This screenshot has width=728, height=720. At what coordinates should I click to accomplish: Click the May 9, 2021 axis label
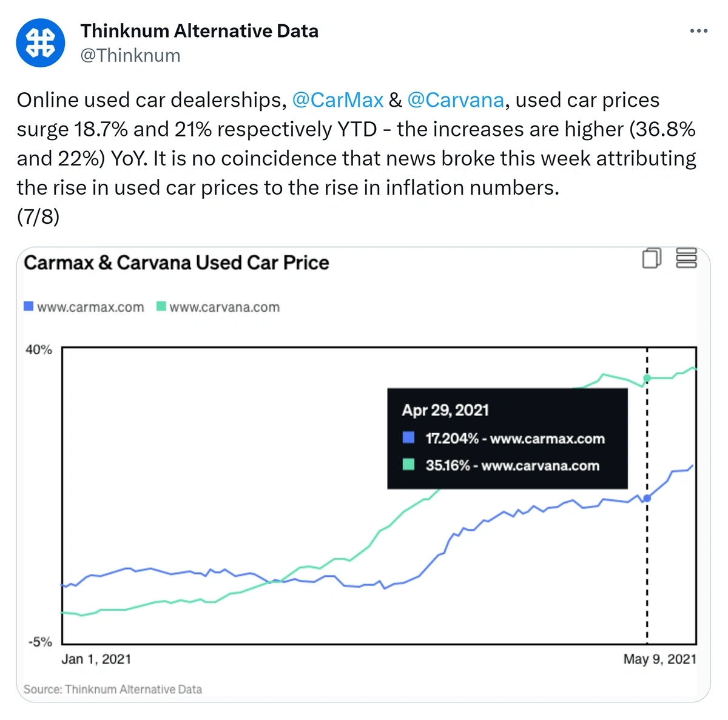pos(660,659)
